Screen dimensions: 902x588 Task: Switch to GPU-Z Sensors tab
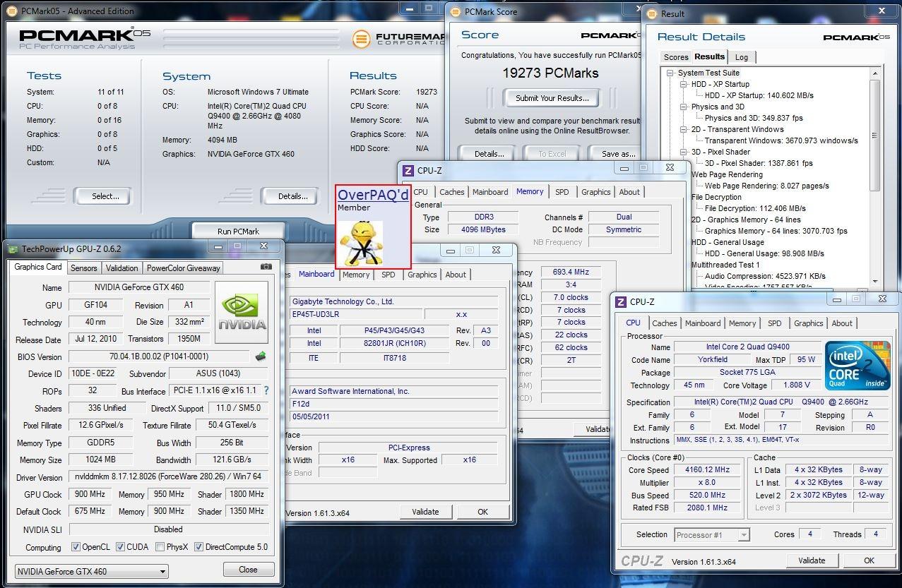click(x=83, y=268)
